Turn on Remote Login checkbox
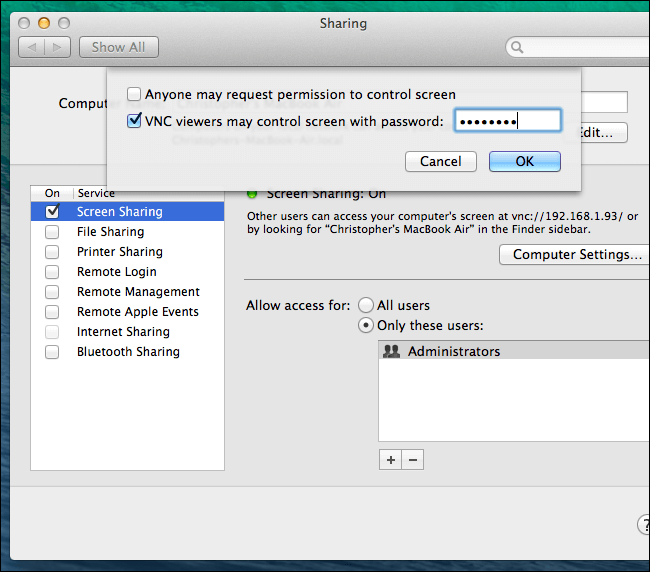 click(53, 272)
